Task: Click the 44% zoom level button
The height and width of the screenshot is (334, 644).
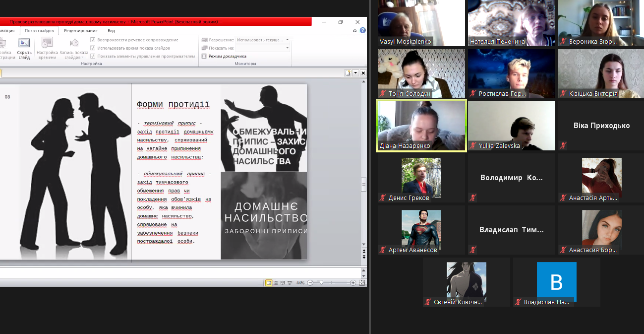Action: (300, 283)
